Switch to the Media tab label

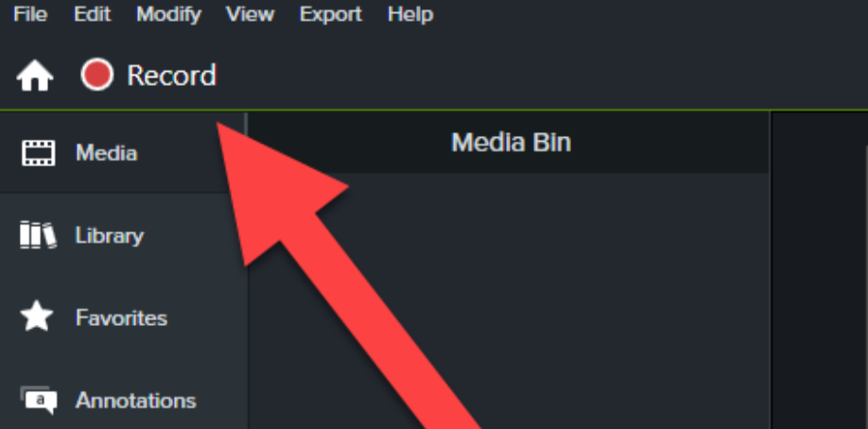click(x=106, y=153)
